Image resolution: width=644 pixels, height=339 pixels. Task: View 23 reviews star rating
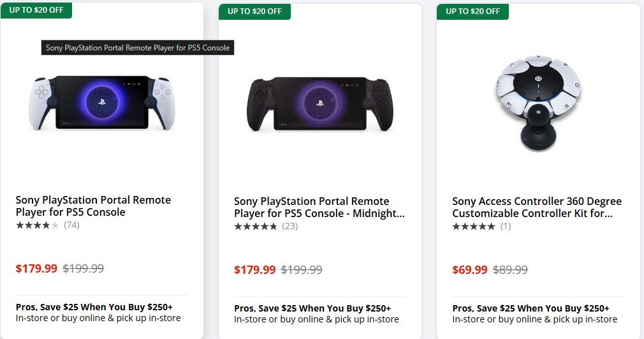pyautogui.click(x=256, y=226)
